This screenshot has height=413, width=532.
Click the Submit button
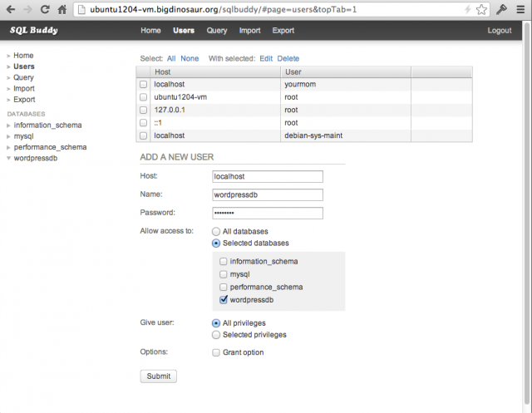(x=159, y=376)
